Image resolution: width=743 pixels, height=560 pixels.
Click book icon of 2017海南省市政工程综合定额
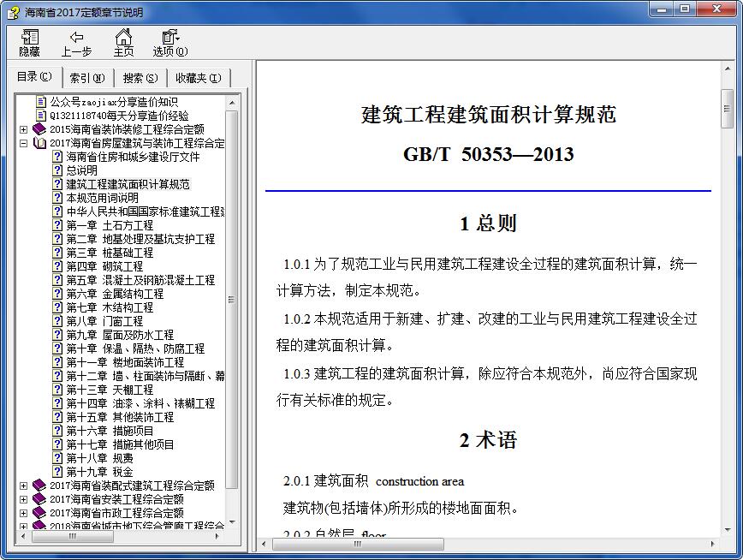[x=39, y=513]
